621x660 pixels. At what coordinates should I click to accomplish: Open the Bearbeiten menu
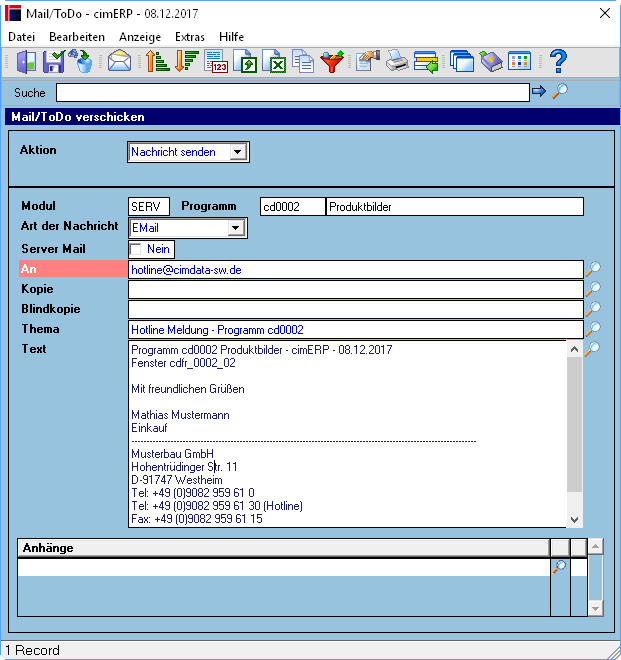pos(77,37)
